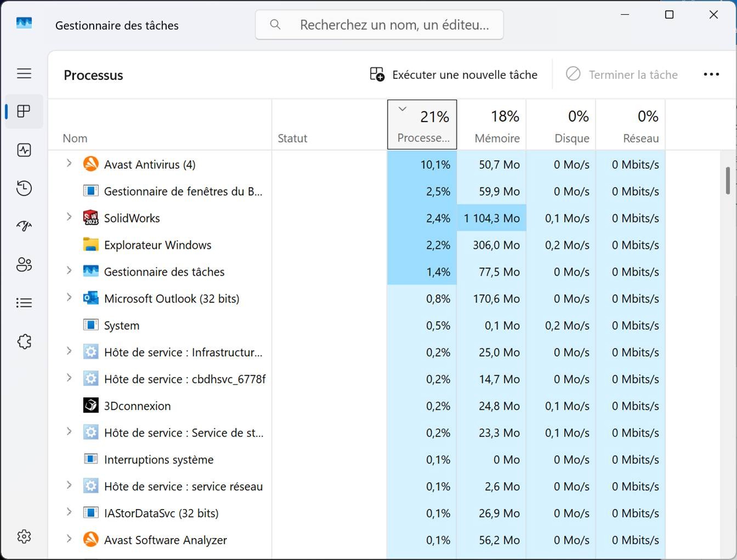Sort by the Réseau column header
This screenshot has width=737, height=560.
631,124
